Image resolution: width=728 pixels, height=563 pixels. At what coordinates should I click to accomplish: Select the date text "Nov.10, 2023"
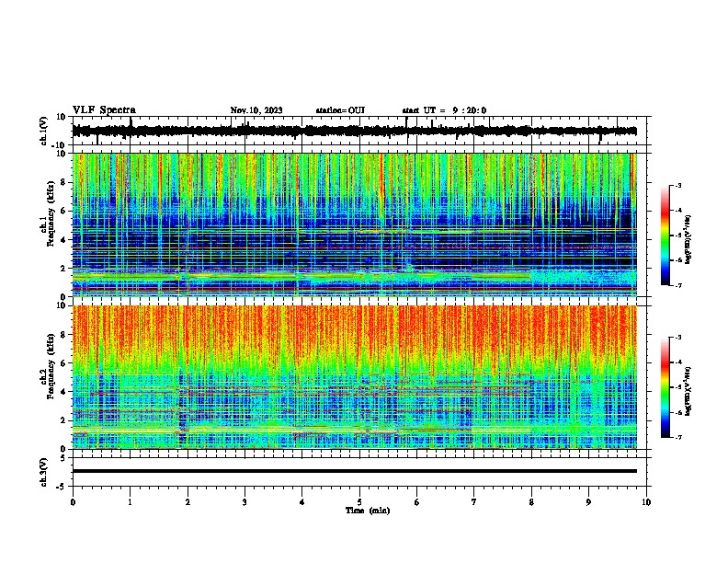coord(256,110)
